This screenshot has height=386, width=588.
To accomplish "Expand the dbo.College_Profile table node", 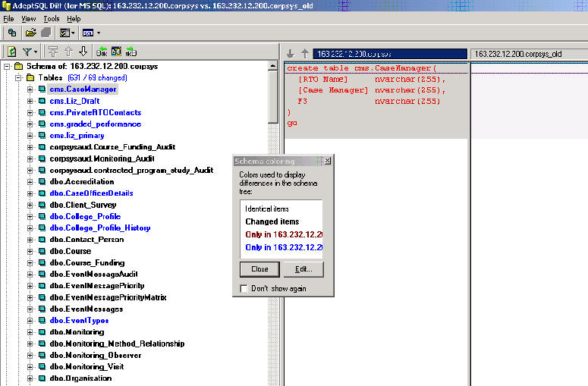I will [30, 217].
